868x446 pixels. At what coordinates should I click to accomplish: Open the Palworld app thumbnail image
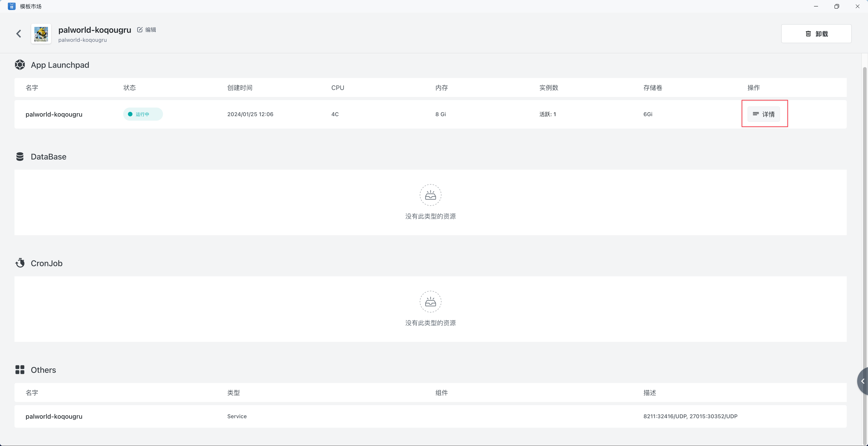(41, 34)
